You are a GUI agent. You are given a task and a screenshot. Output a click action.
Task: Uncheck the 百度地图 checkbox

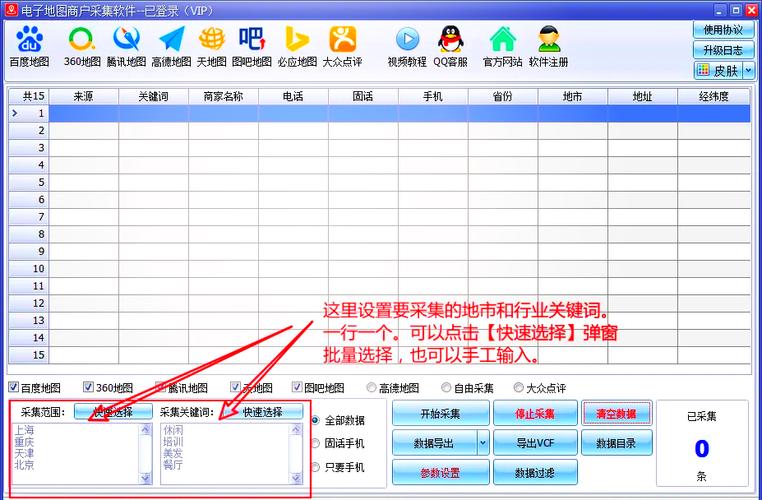14,388
